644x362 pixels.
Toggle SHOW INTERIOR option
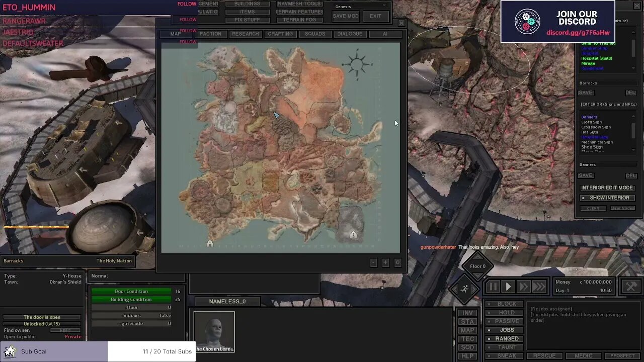(x=607, y=198)
